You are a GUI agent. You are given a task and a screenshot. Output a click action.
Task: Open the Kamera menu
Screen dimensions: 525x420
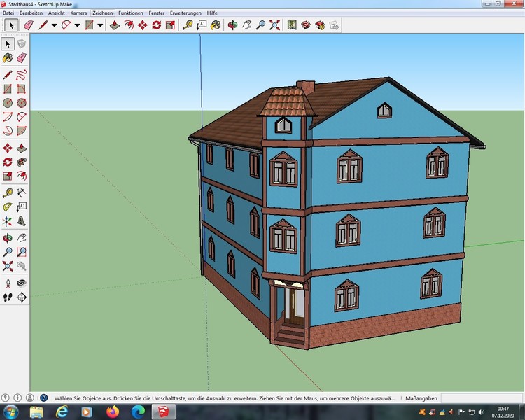click(79, 13)
